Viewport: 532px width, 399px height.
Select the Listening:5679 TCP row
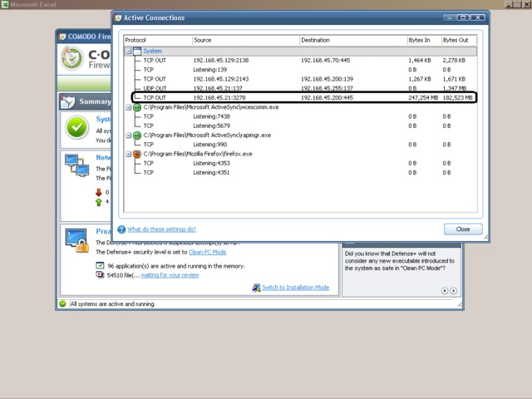coord(300,126)
